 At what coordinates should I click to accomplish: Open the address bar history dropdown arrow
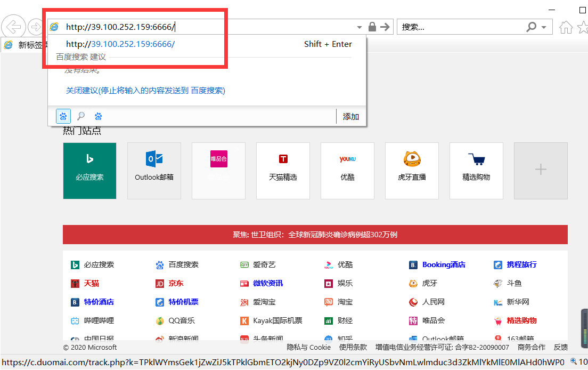[360, 27]
